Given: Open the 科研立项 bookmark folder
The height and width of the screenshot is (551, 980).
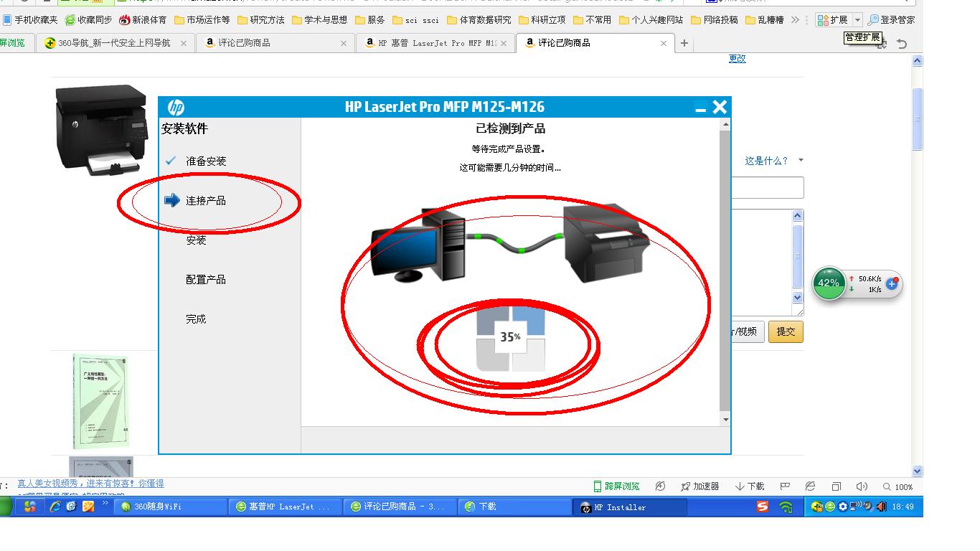Looking at the screenshot, I should pyautogui.click(x=542, y=20).
